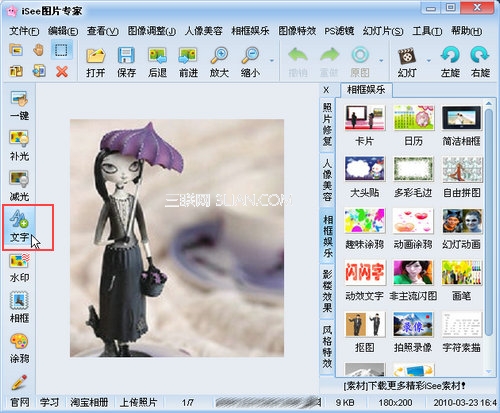Expand the dropdown arrow beside 幻灯
Screen dimensions: 500x413
[x=429, y=61]
